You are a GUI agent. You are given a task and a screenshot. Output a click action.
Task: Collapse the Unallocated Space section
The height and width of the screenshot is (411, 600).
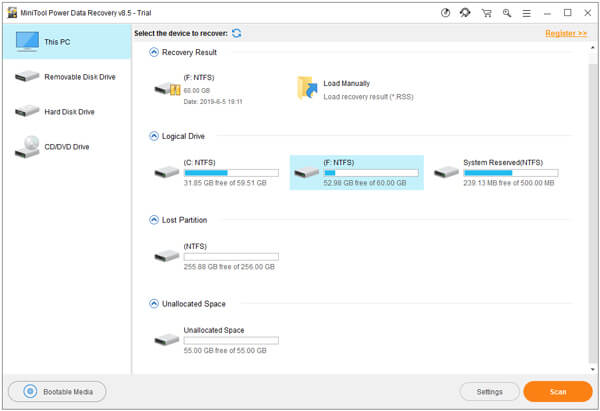(154, 303)
